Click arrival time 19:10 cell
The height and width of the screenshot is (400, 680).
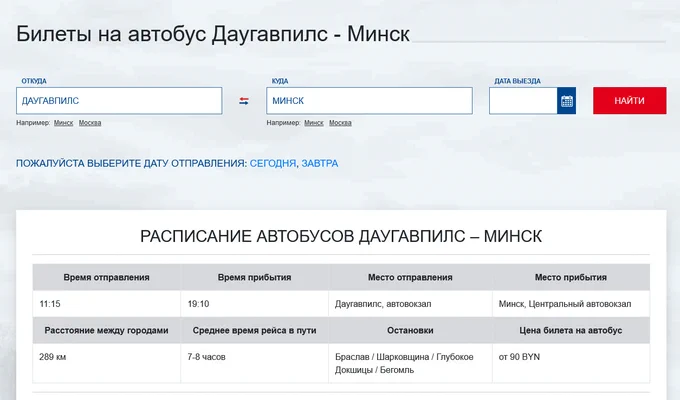(255, 304)
